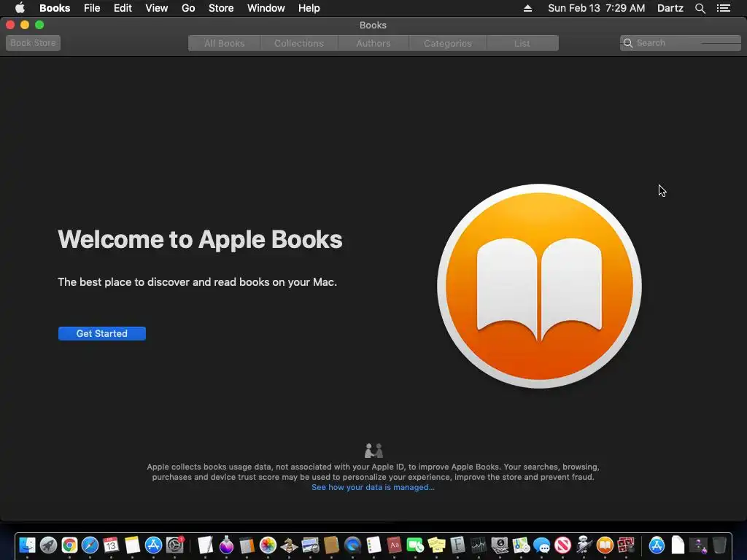747x560 pixels.
Task: Open Stocks chart icon in dock
Action: (x=479, y=545)
